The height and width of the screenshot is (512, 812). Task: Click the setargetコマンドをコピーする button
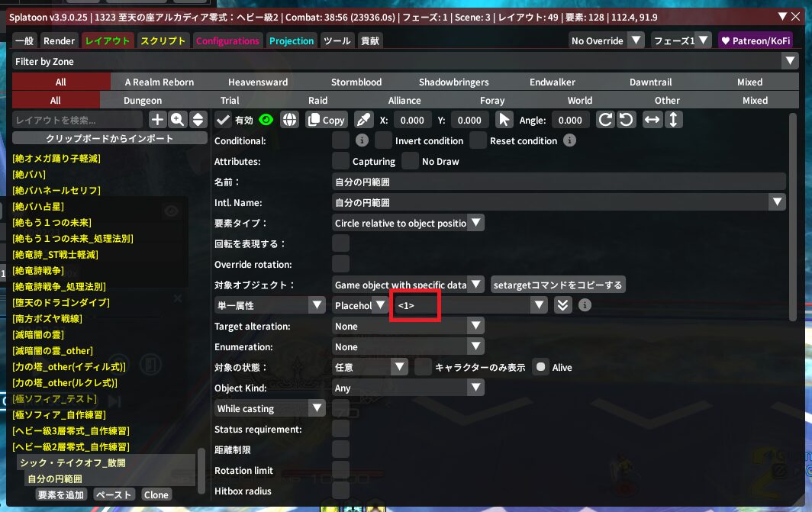(558, 285)
